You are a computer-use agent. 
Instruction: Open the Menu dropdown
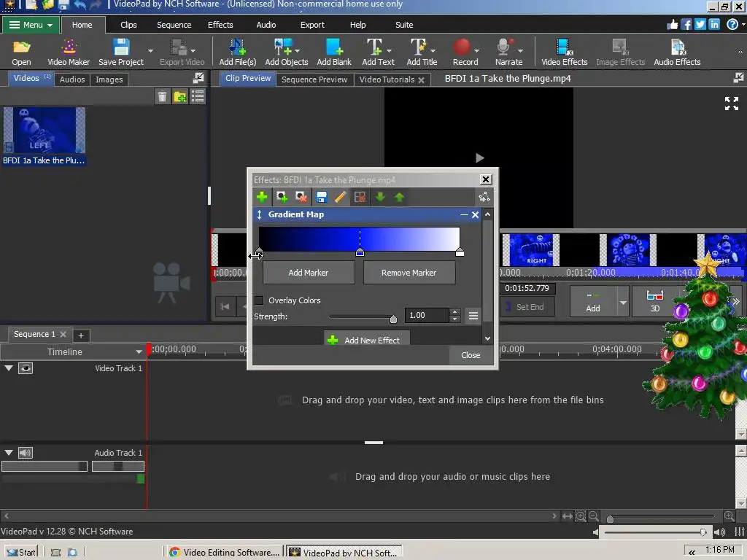[31, 25]
